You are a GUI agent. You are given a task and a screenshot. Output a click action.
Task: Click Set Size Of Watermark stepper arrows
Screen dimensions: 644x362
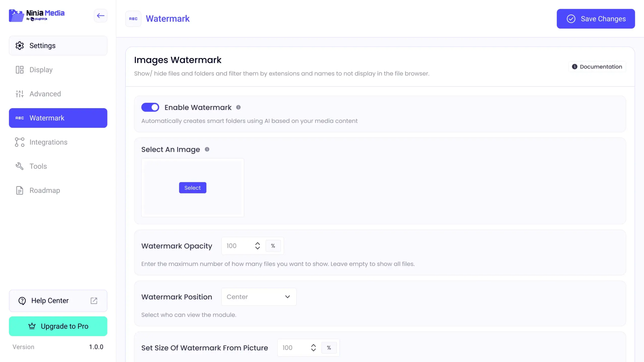(x=313, y=348)
